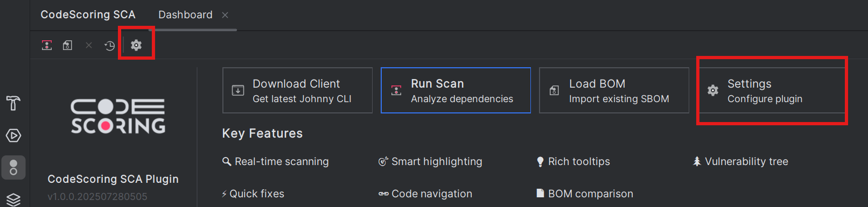868x207 pixels.
Task: Click the download icon in Download Client card
Action: click(x=237, y=90)
